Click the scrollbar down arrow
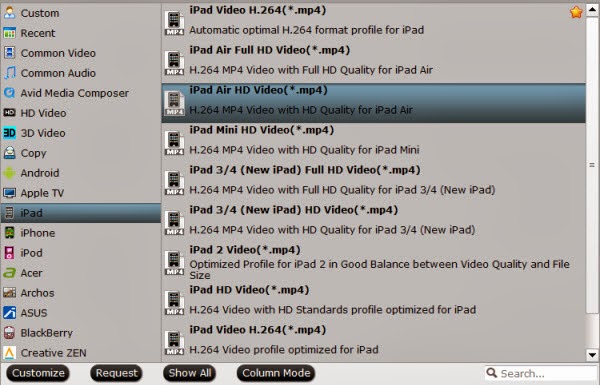600x385 pixels. [592, 355]
